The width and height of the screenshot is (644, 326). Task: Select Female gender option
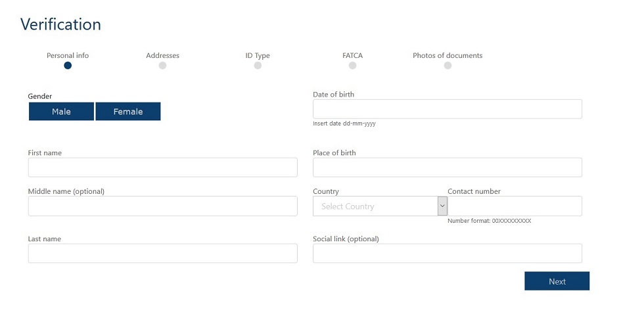[128, 112]
